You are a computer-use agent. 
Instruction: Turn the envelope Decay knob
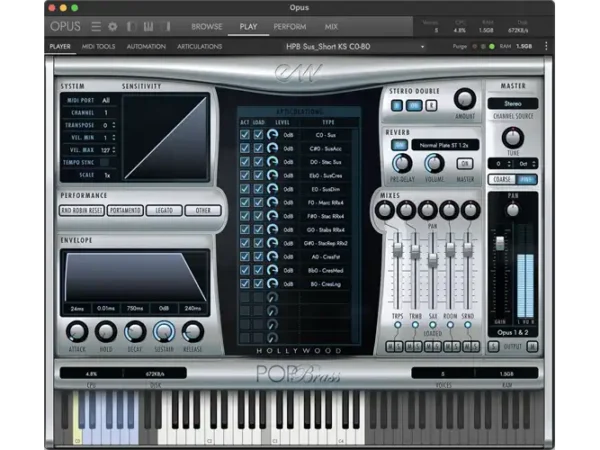135,331
